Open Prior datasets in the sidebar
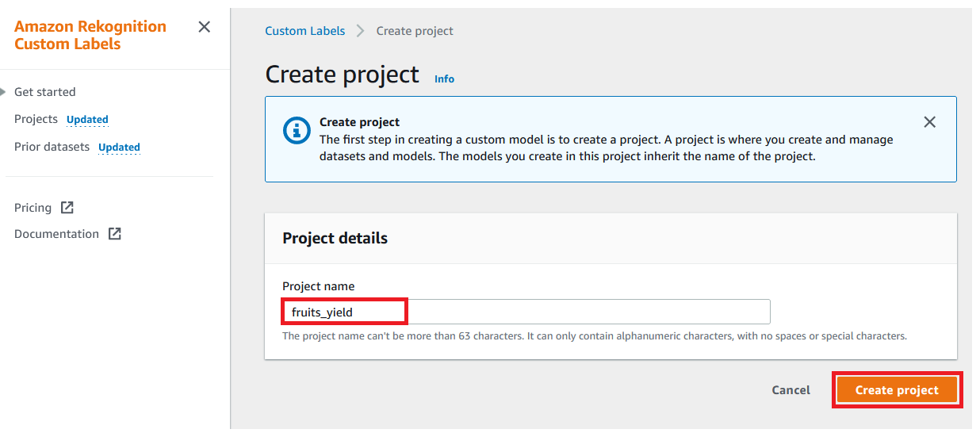980x433 pixels. coord(52,147)
